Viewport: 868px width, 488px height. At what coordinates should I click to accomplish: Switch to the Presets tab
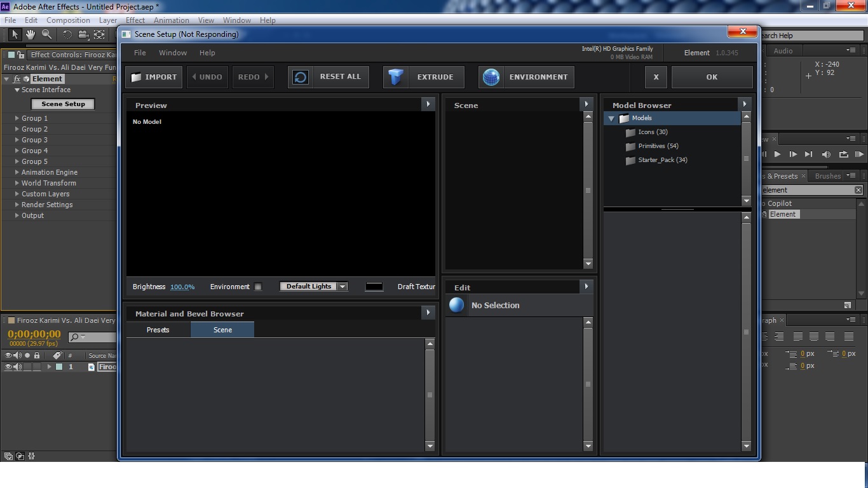[x=158, y=330]
